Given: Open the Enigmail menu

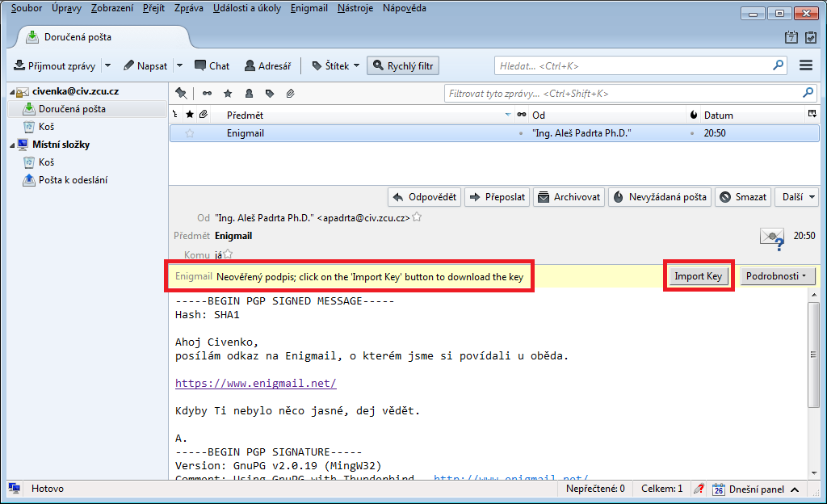Looking at the screenshot, I should tap(309, 8).
